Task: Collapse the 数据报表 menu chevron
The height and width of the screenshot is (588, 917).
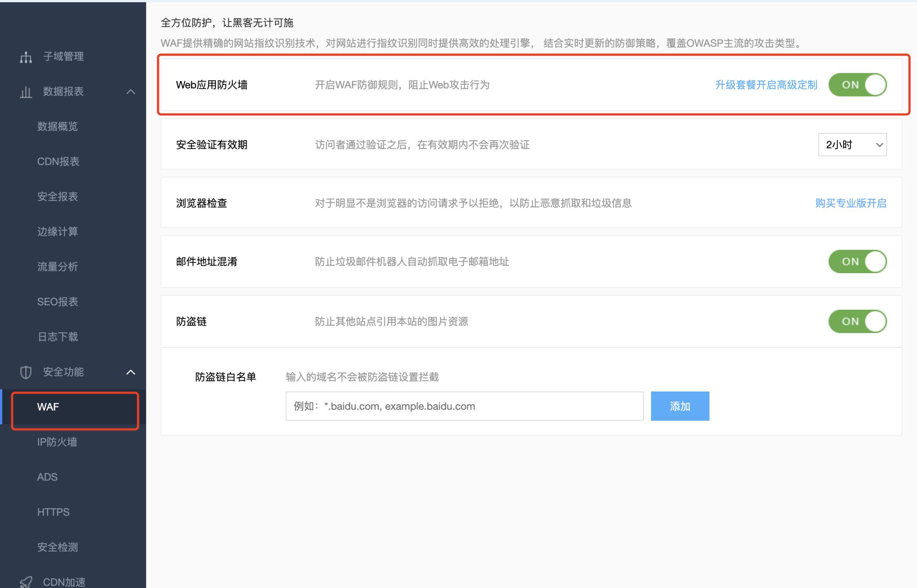Action: 131,92
